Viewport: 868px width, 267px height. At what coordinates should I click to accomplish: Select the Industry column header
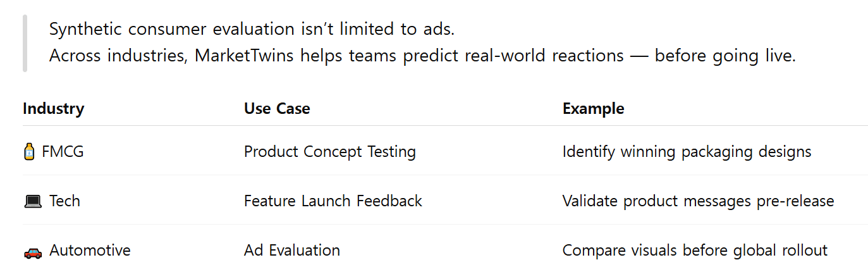click(53, 108)
